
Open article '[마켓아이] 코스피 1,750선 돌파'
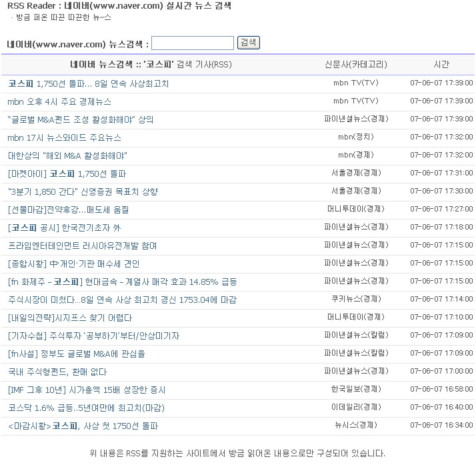pos(67,173)
